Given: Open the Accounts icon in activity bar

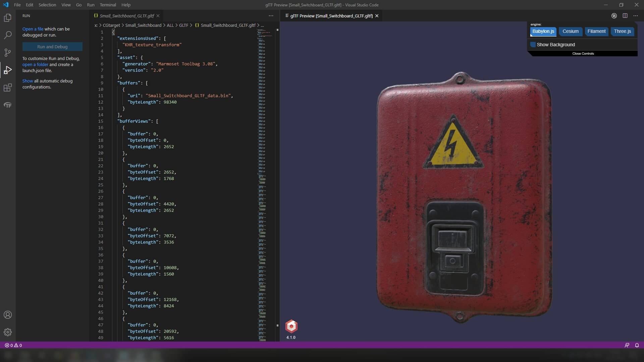Looking at the screenshot, I should tap(7, 315).
